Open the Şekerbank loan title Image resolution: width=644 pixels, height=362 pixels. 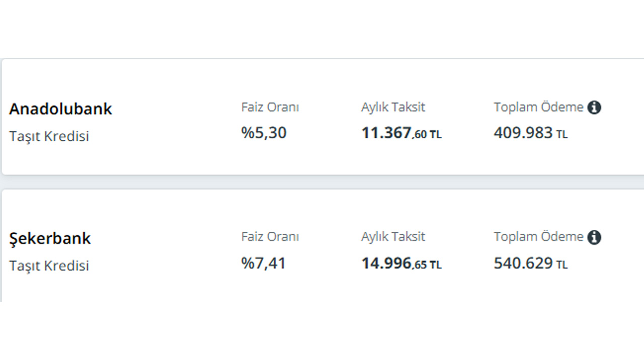pos(50,238)
